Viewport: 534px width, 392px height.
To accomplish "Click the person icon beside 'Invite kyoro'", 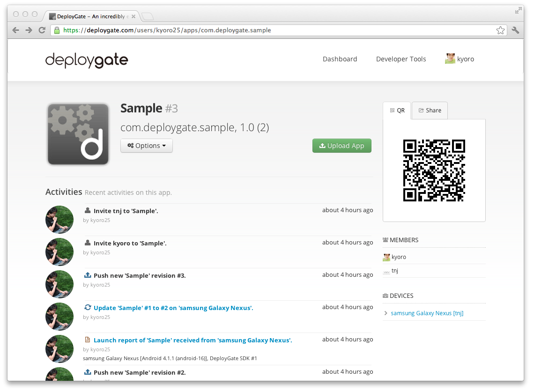I will click(x=88, y=243).
